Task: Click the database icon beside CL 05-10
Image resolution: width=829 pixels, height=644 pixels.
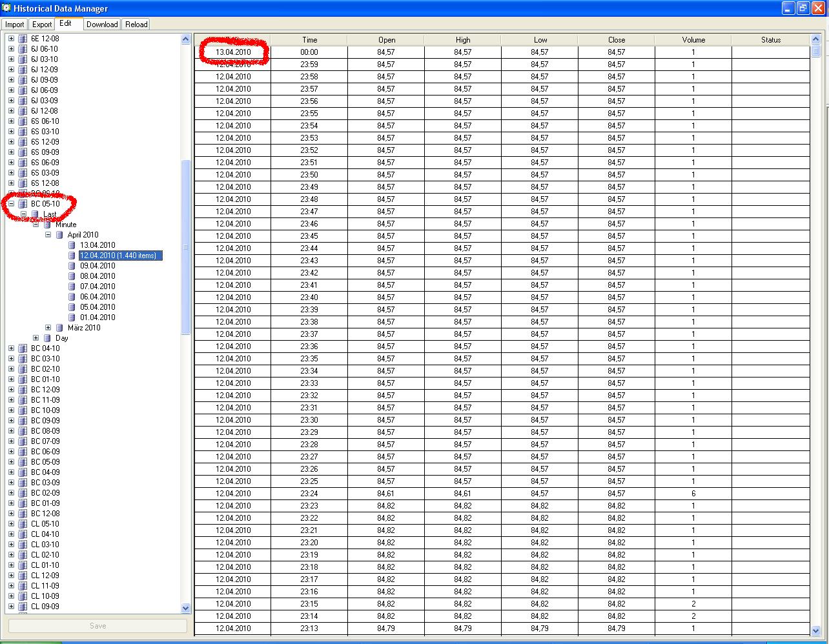Action: point(23,524)
